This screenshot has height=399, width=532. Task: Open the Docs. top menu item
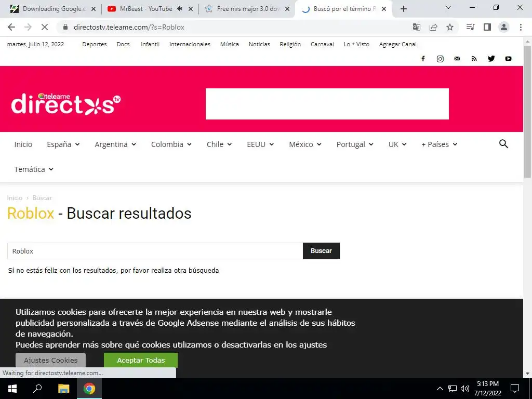click(x=124, y=44)
